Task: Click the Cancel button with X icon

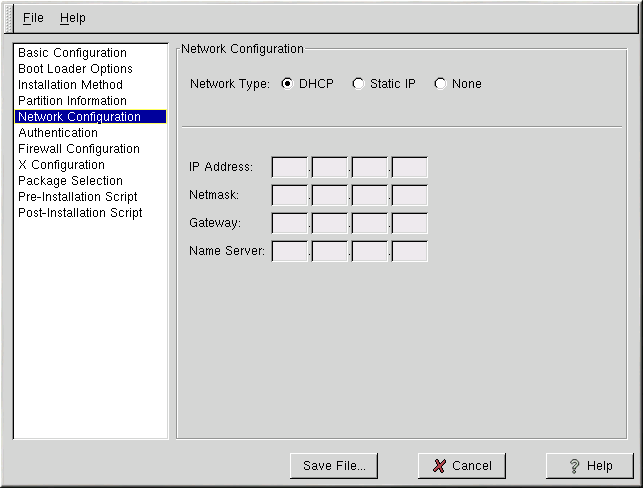Action: click(x=461, y=466)
